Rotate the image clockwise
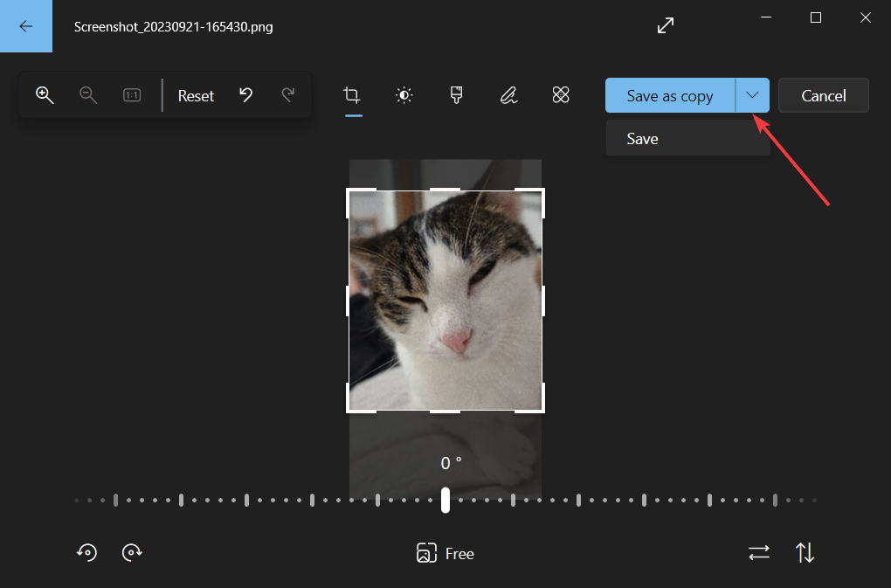Image resolution: width=891 pixels, height=588 pixels. [x=132, y=552]
